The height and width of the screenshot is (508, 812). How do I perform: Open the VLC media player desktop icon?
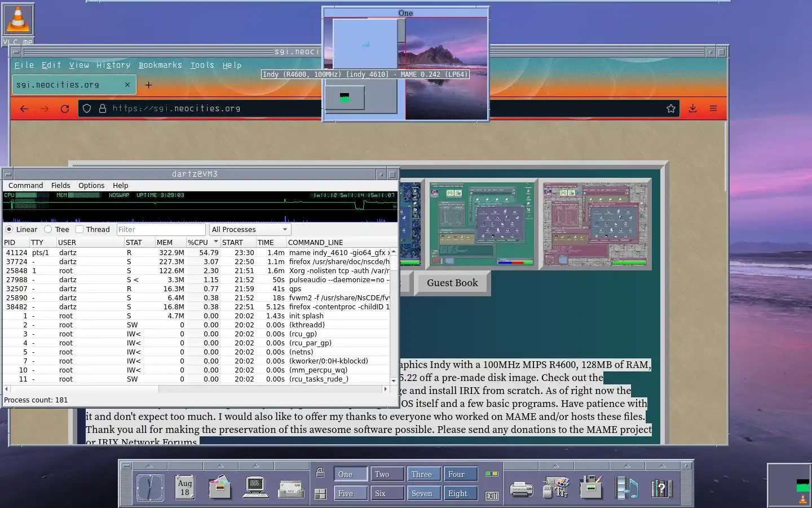tap(18, 19)
